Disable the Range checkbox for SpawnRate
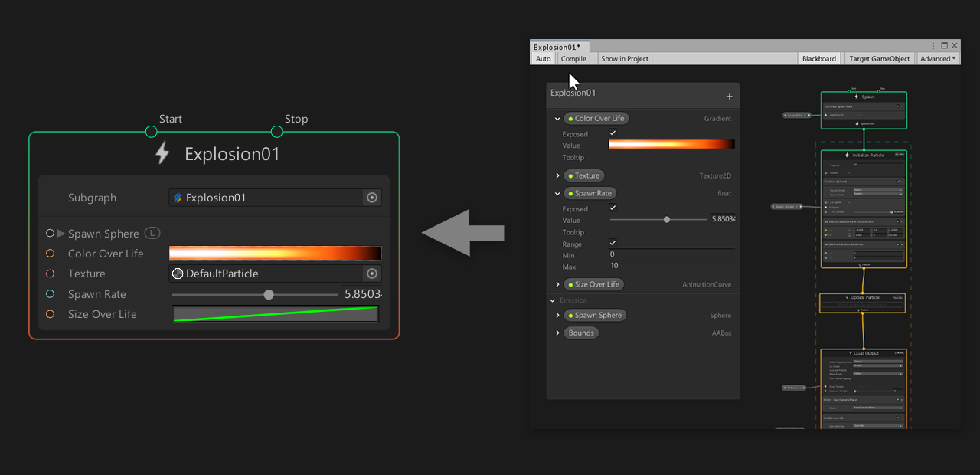Image resolution: width=980 pixels, height=475 pixels. 612,243
